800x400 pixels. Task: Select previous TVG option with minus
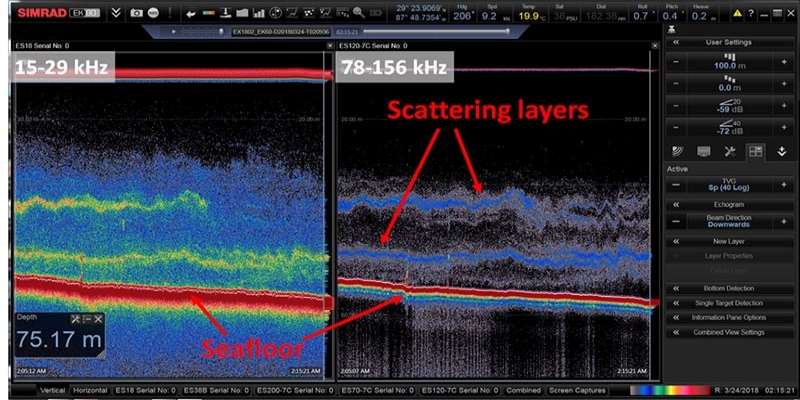(x=676, y=185)
